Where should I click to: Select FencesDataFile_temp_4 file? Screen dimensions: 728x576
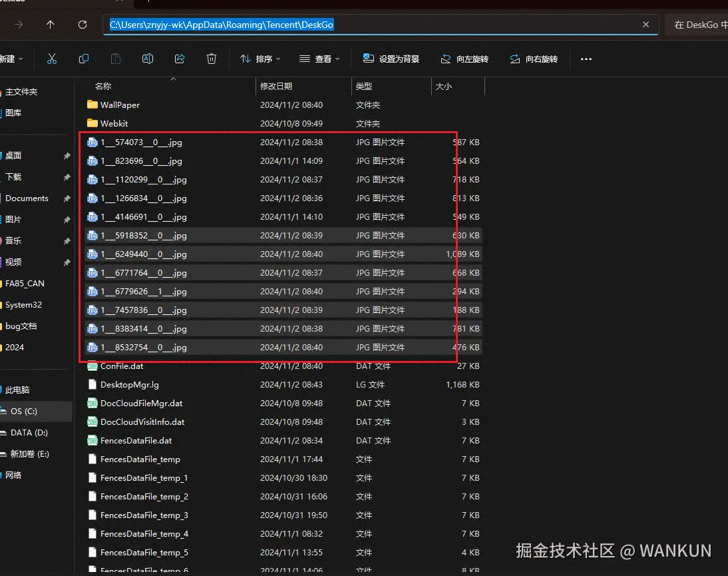[x=283, y=534]
